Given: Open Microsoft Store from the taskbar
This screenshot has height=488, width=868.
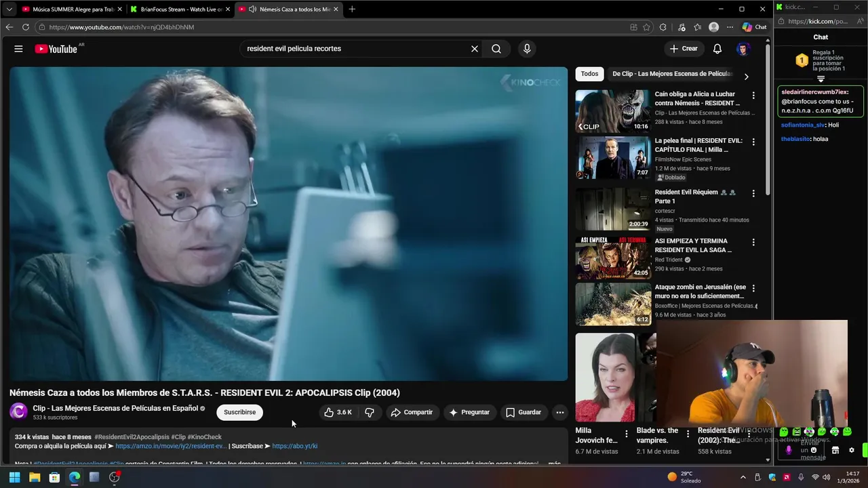Looking at the screenshot, I should [54, 477].
